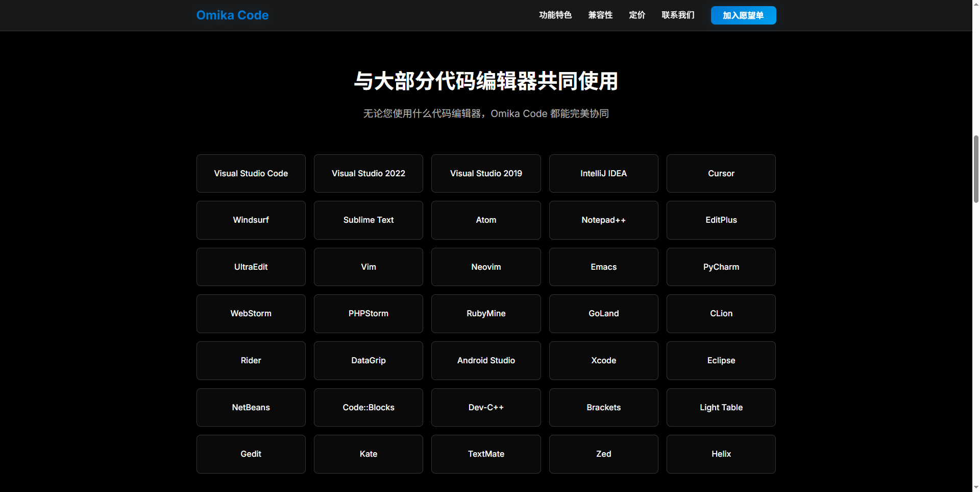Select the Visual Studio Code card
This screenshot has height=492, width=980.
[x=251, y=174]
